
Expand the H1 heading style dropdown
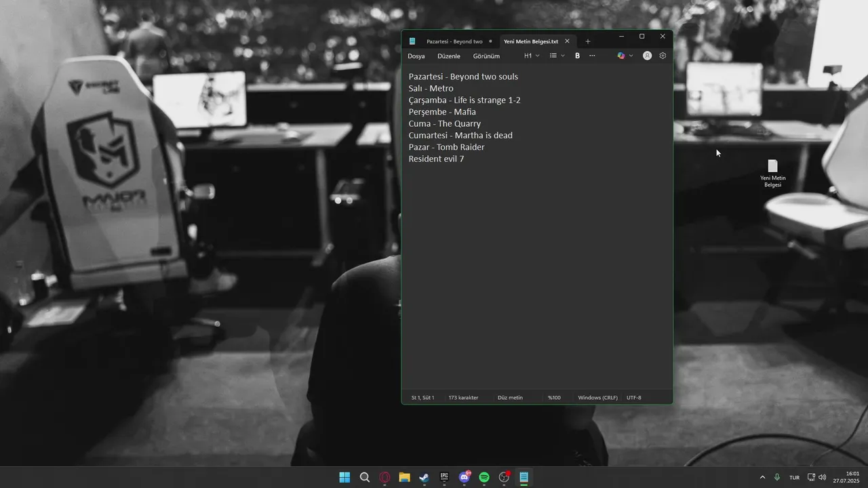[532, 56]
